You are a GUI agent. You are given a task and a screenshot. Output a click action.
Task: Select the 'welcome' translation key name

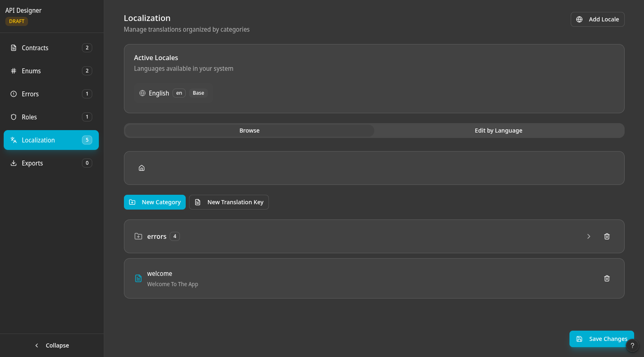pos(160,273)
